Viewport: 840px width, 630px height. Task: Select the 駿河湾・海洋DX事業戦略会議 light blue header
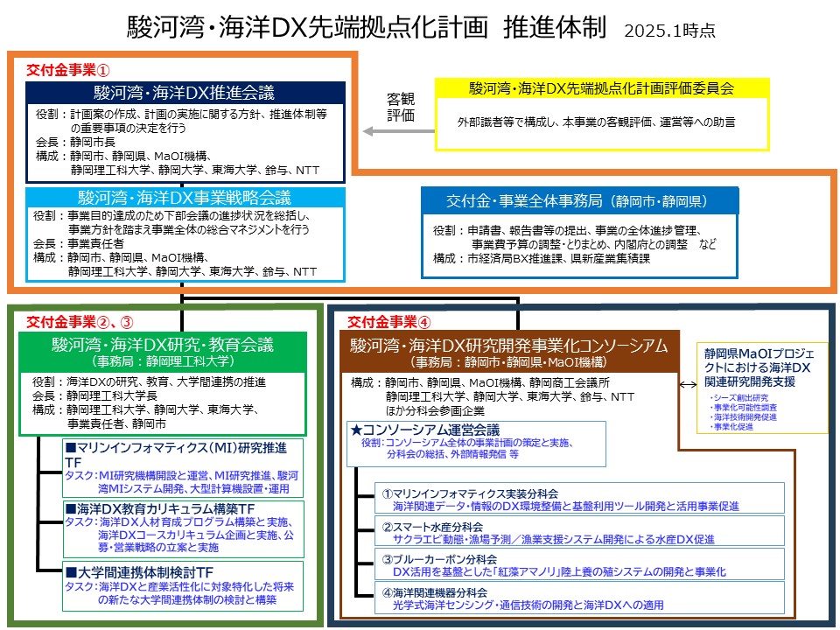point(185,197)
